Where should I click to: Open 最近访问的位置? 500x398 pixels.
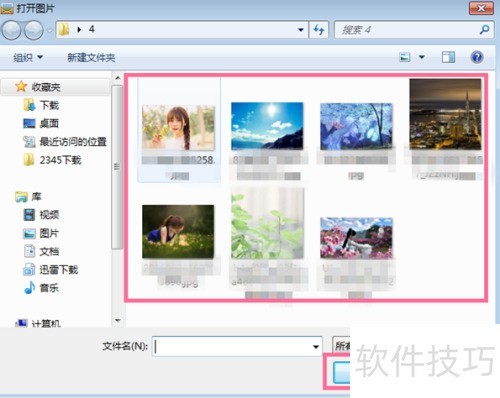pyautogui.click(x=73, y=142)
